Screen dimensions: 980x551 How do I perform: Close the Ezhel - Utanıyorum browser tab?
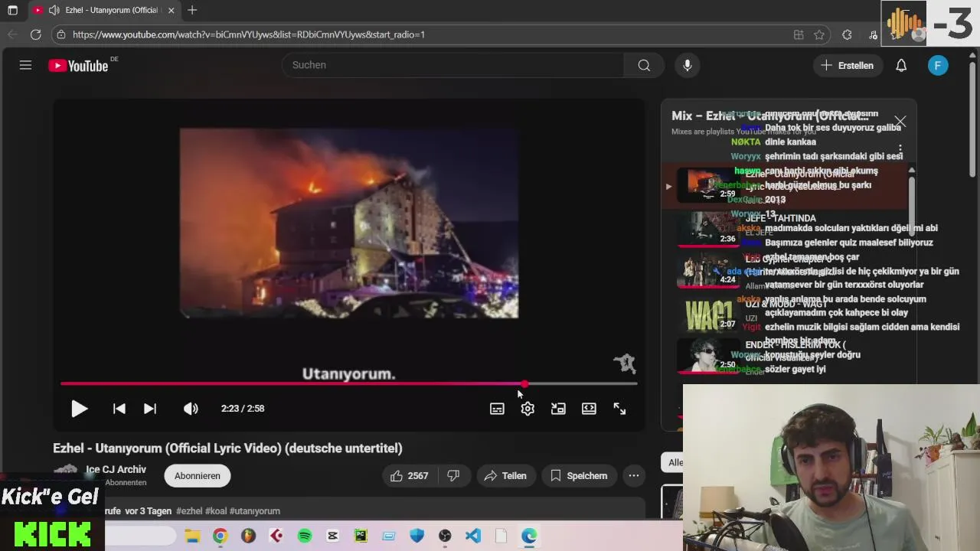(x=171, y=10)
